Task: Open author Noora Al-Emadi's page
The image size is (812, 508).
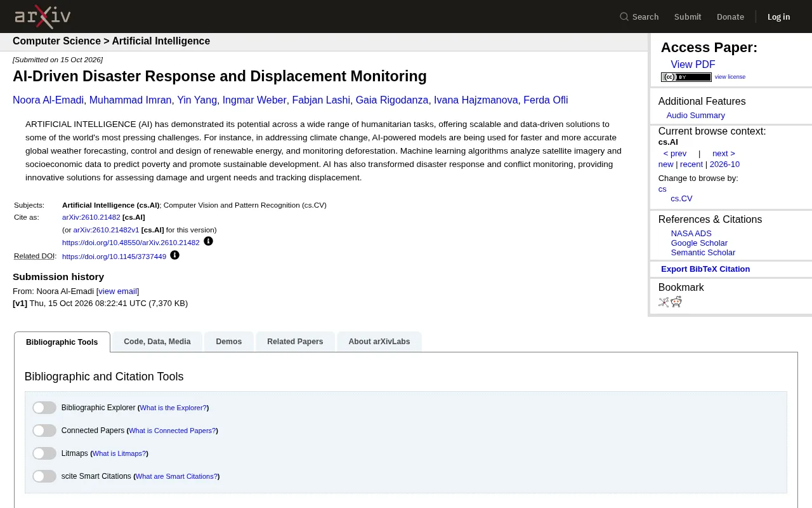Action: click(48, 100)
